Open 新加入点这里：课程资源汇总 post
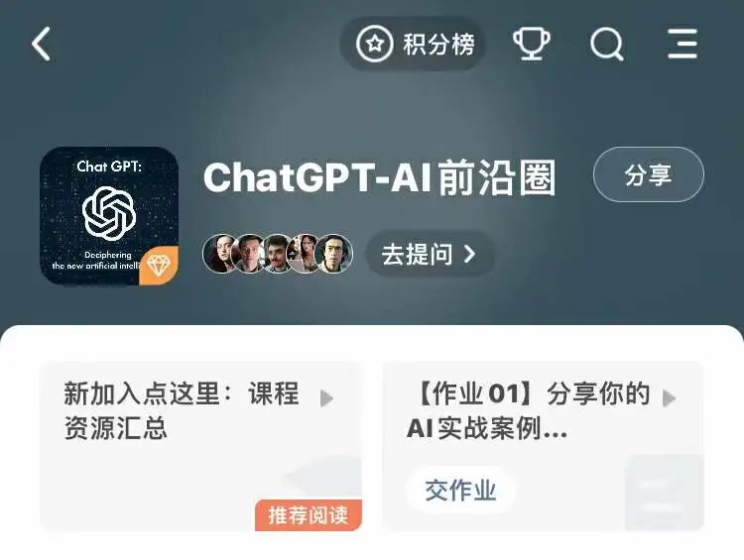The image size is (744, 560). (x=201, y=446)
